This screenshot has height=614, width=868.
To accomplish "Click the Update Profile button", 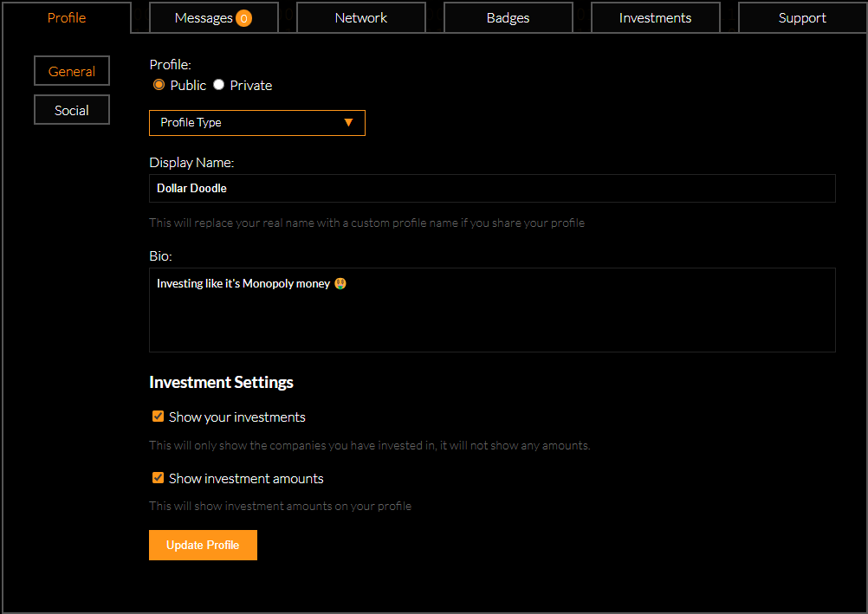I will [204, 545].
